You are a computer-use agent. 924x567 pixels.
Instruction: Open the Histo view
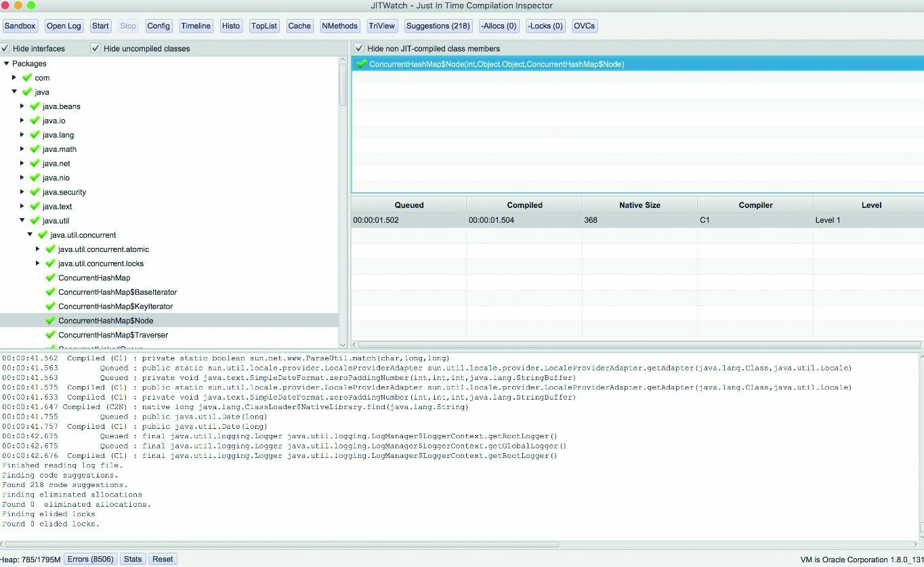pos(231,26)
